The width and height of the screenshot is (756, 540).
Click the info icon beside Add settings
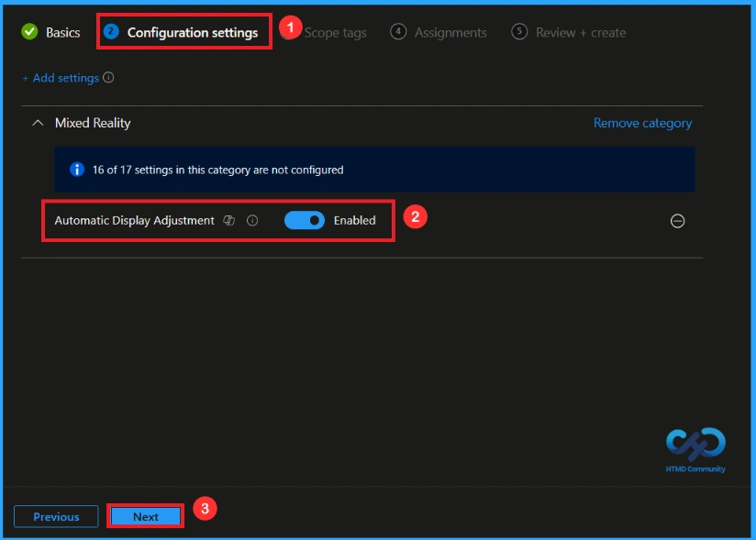click(107, 78)
